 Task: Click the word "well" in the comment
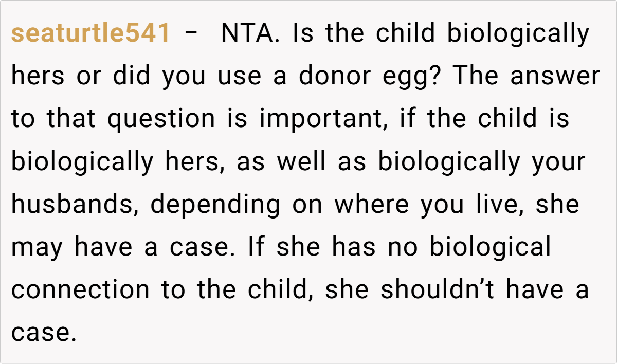(x=301, y=162)
